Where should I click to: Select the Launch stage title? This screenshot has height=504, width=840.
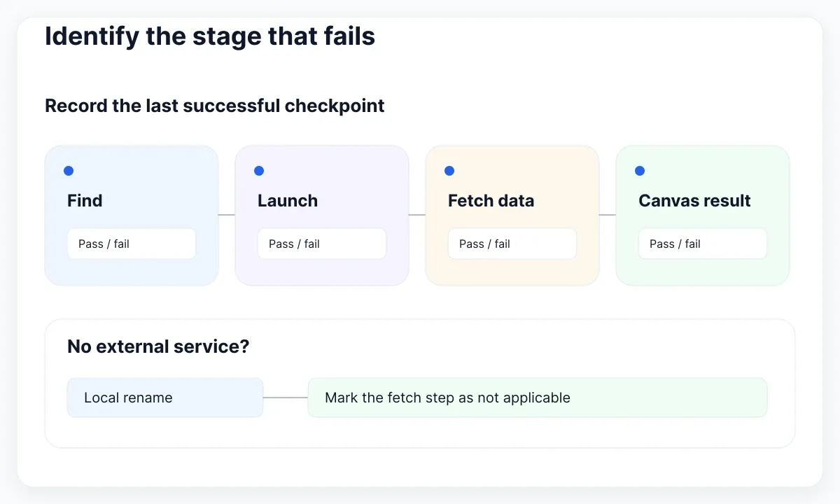(288, 201)
